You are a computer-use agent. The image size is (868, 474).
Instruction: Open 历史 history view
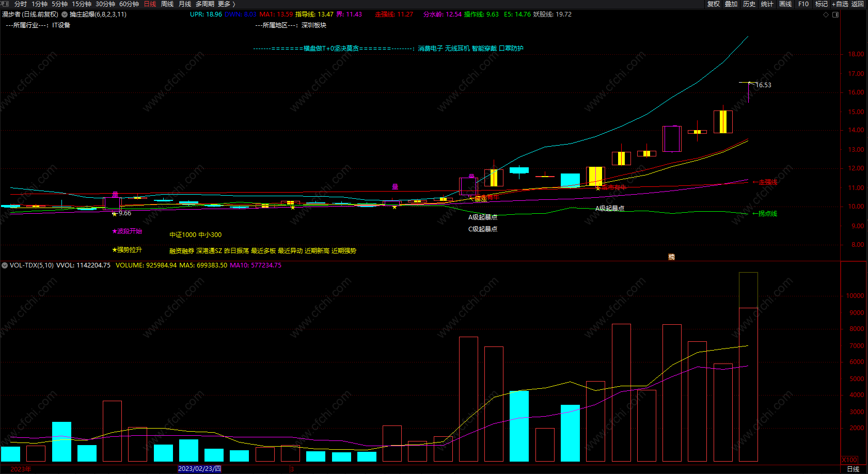coord(749,4)
